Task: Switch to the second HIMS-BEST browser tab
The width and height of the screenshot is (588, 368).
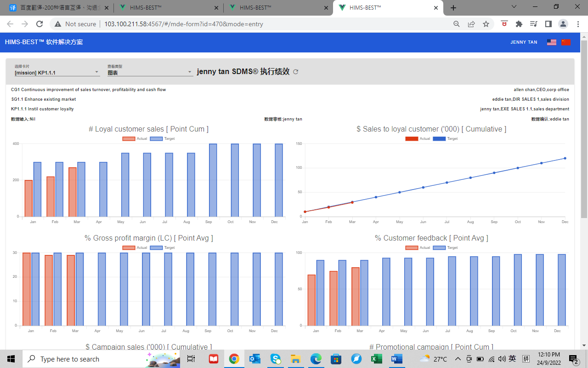Action: tap(276, 8)
